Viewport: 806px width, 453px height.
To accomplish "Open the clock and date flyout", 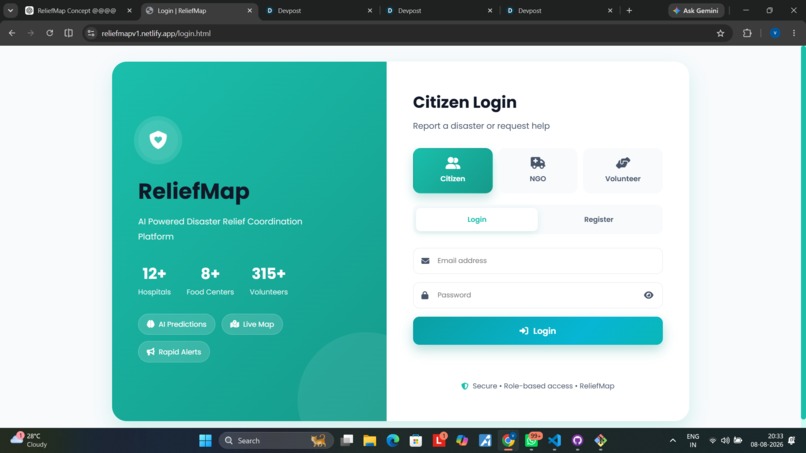I will [x=766, y=441].
